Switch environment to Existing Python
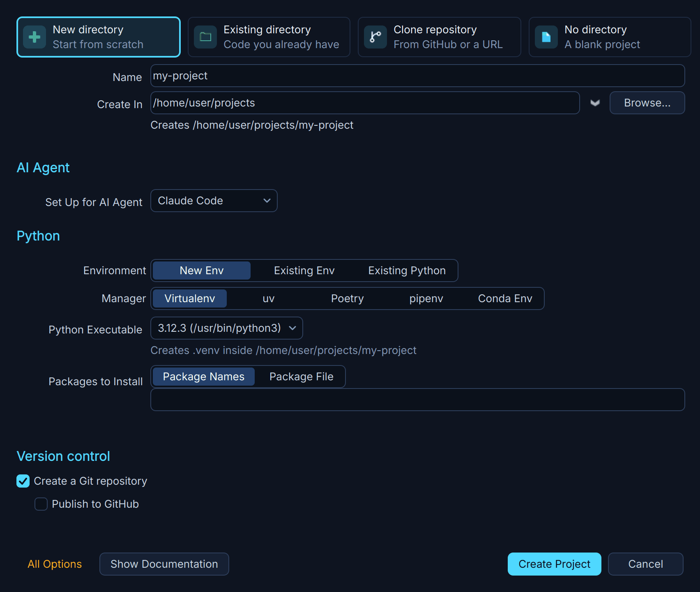The image size is (700, 592). point(407,271)
